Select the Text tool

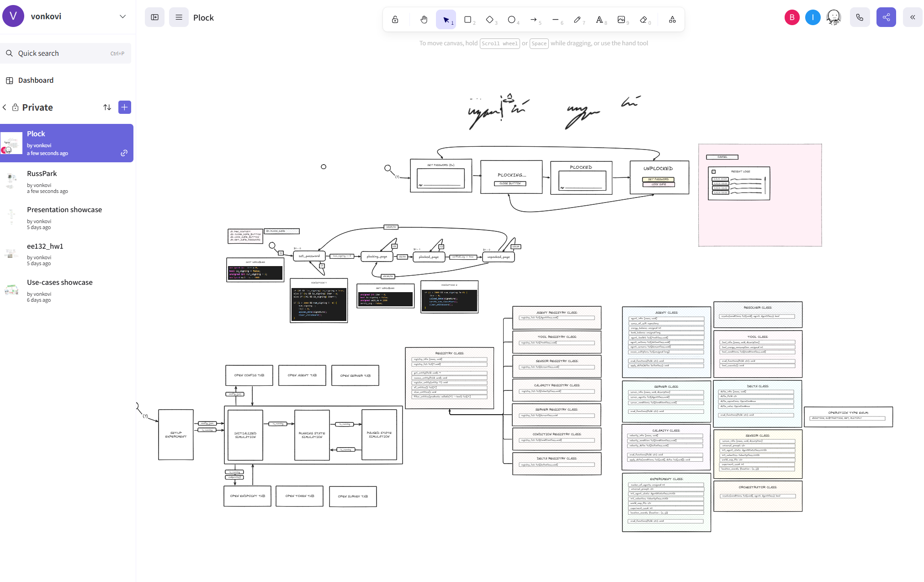pos(599,19)
